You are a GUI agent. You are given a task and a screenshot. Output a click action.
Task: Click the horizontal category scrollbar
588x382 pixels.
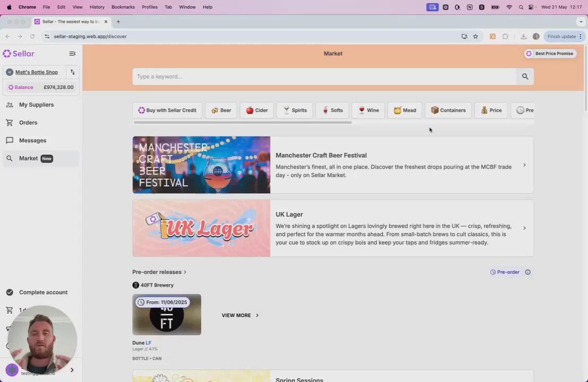pyautogui.click(x=243, y=122)
